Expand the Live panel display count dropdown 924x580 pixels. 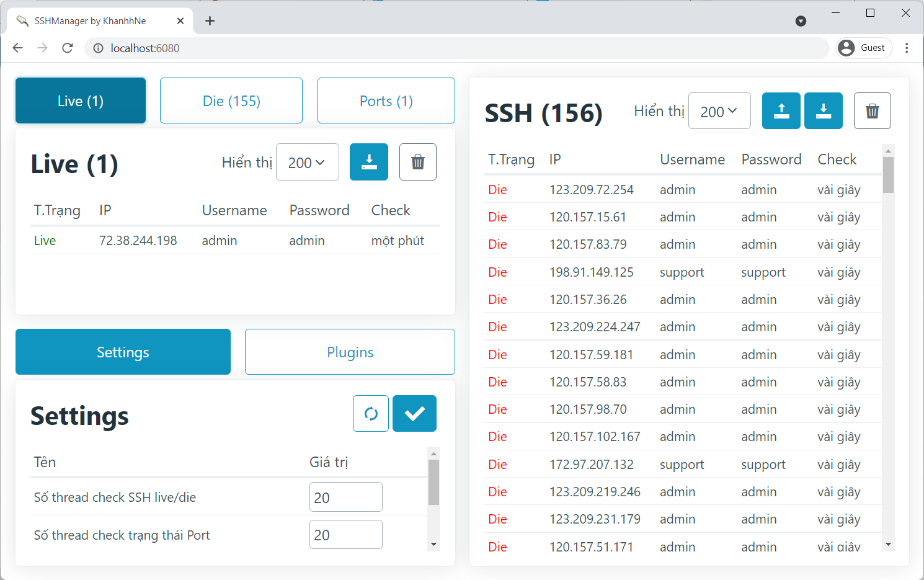click(x=307, y=163)
